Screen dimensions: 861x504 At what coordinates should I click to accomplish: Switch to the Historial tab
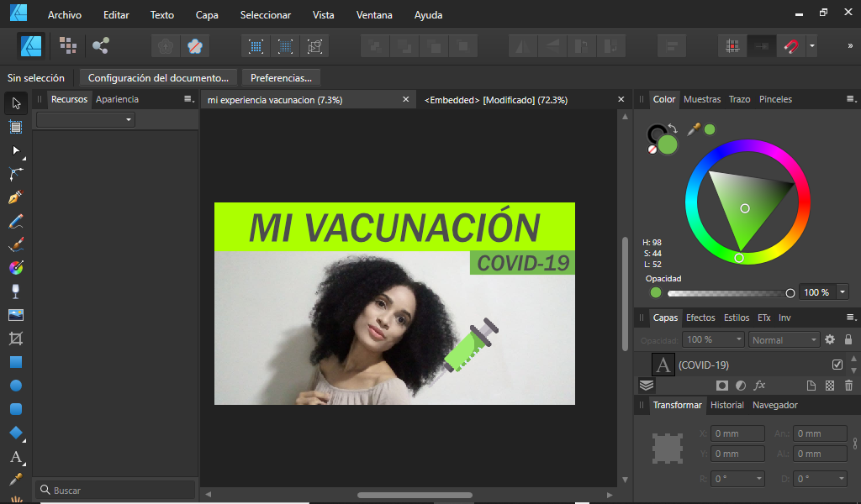727,405
